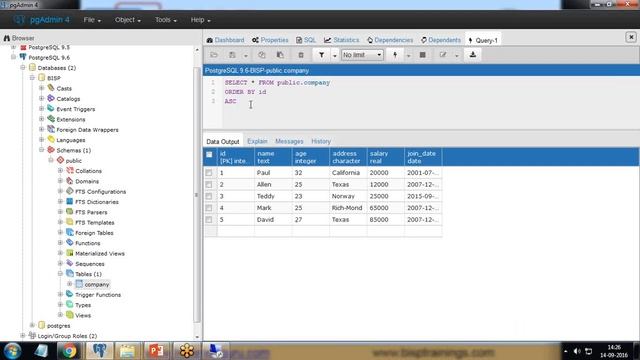Open the Object menu
The width and height of the screenshot is (640, 360).
[128, 20]
